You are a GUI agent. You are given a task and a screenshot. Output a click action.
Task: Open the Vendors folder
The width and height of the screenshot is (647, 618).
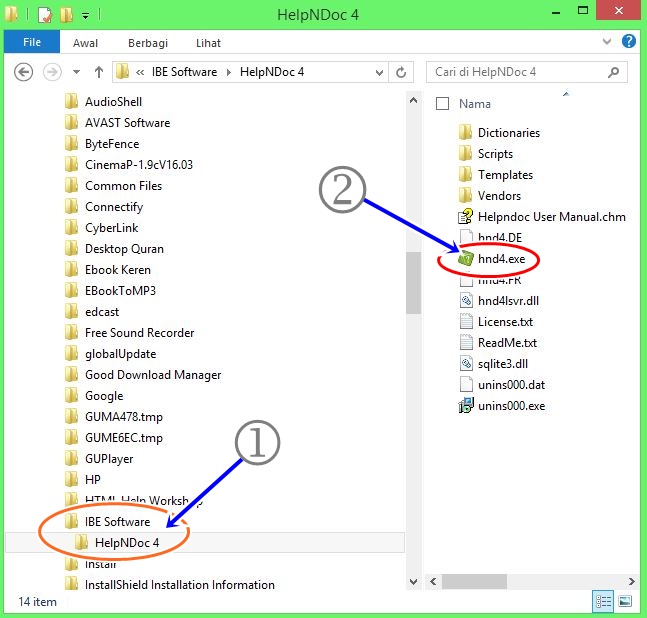click(489, 196)
